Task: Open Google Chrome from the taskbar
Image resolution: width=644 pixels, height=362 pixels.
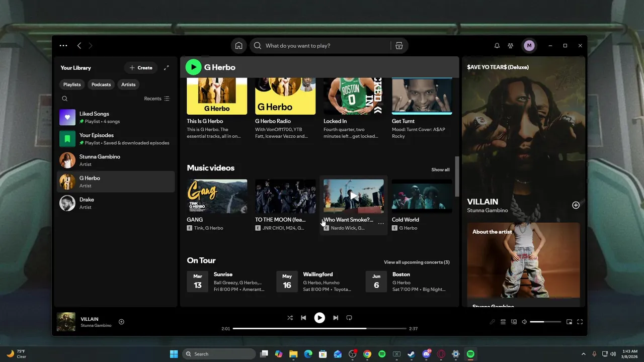Action: click(x=367, y=354)
